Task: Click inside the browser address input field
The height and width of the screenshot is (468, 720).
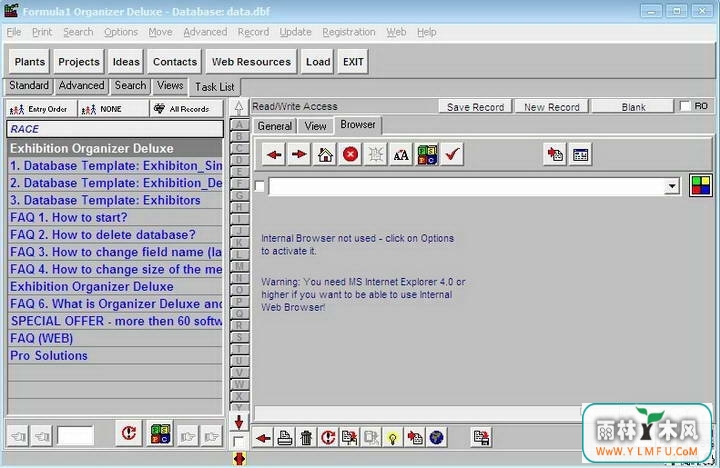Action: tap(466, 186)
